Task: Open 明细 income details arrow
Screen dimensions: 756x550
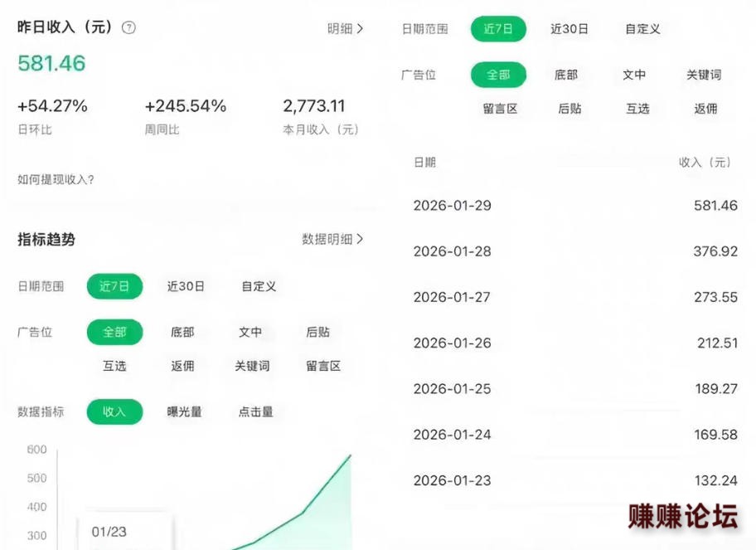Action: coord(345,28)
